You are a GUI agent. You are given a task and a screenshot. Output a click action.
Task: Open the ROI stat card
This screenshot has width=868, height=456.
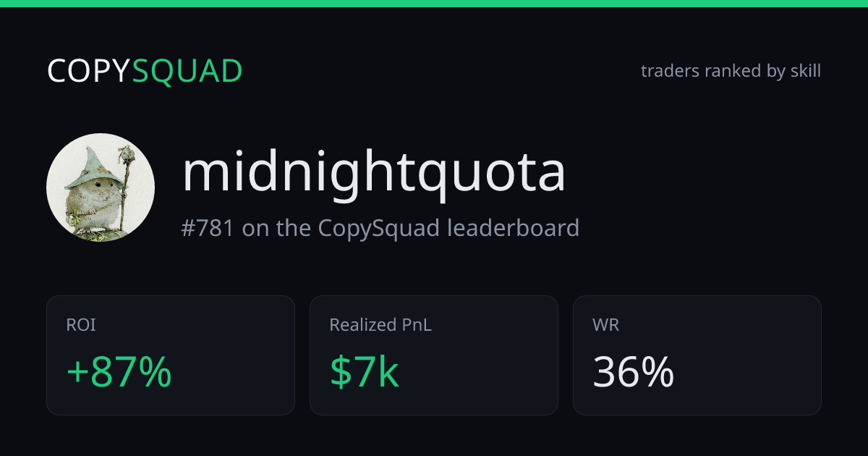click(171, 355)
